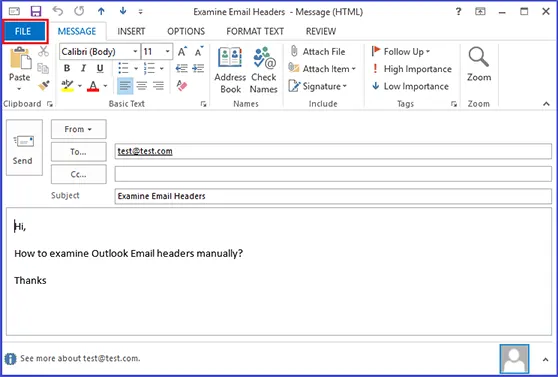
Task: Click the Cc... button
Action: tap(79, 174)
